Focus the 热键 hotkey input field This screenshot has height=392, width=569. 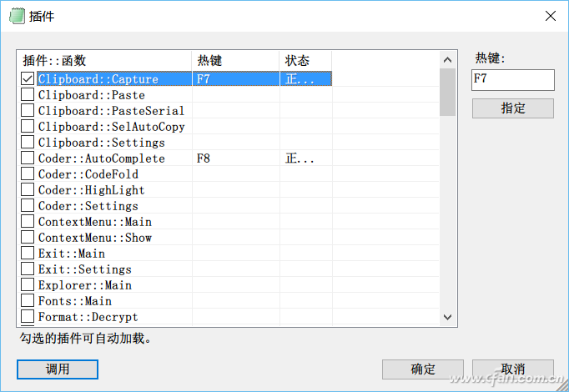(513, 80)
